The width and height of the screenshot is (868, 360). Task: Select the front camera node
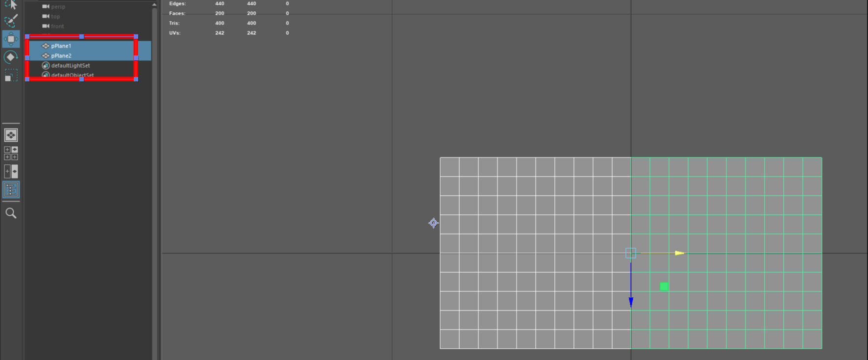coord(57,26)
